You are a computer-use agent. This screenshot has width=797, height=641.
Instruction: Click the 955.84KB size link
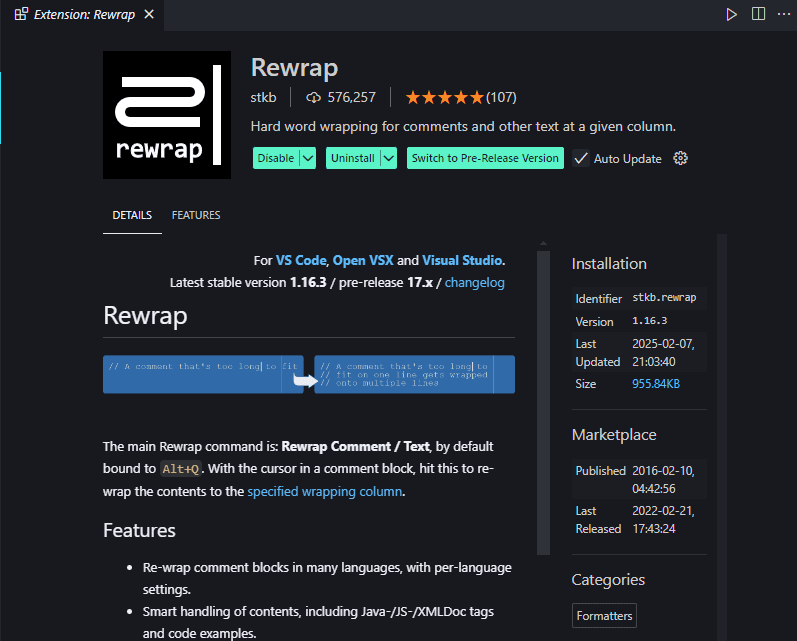tap(656, 384)
